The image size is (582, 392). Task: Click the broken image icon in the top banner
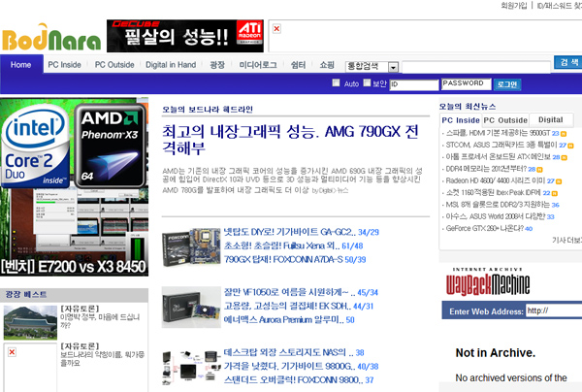(276, 28)
